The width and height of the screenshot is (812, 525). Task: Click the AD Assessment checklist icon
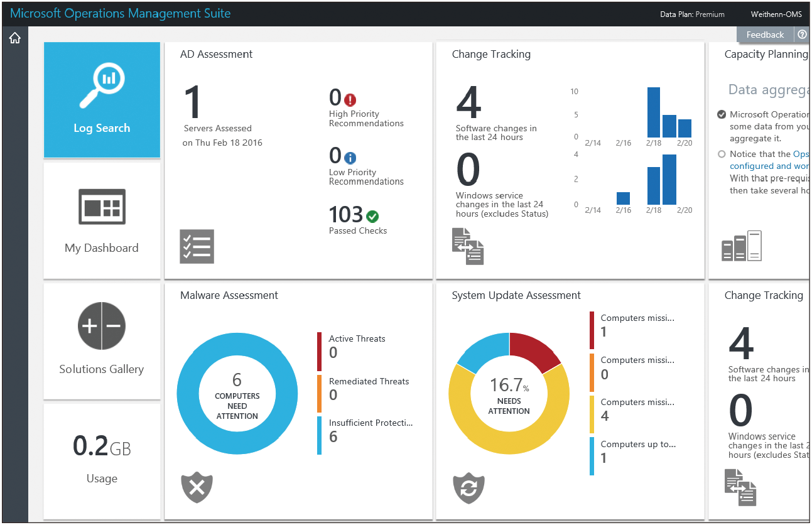pos(197,246)
